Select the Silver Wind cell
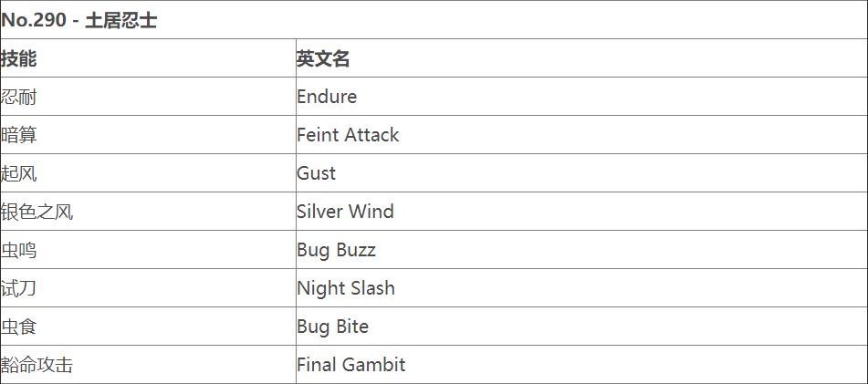Viewport: 868px width, 384px height. 345,212
